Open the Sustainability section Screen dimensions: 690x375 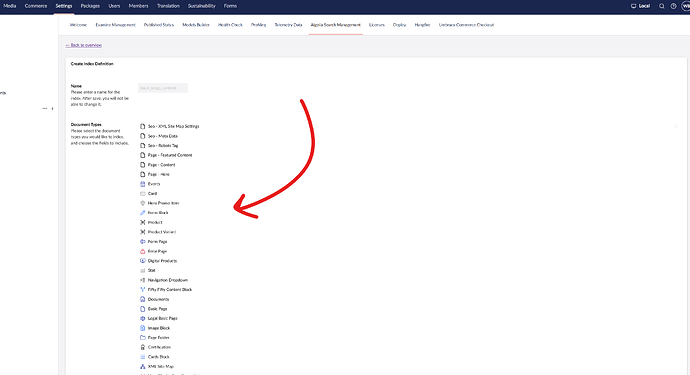coord(202,6)
